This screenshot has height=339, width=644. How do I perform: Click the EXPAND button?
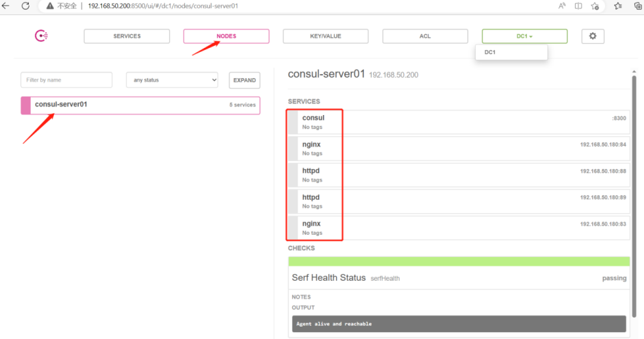(x=244, y=80)
